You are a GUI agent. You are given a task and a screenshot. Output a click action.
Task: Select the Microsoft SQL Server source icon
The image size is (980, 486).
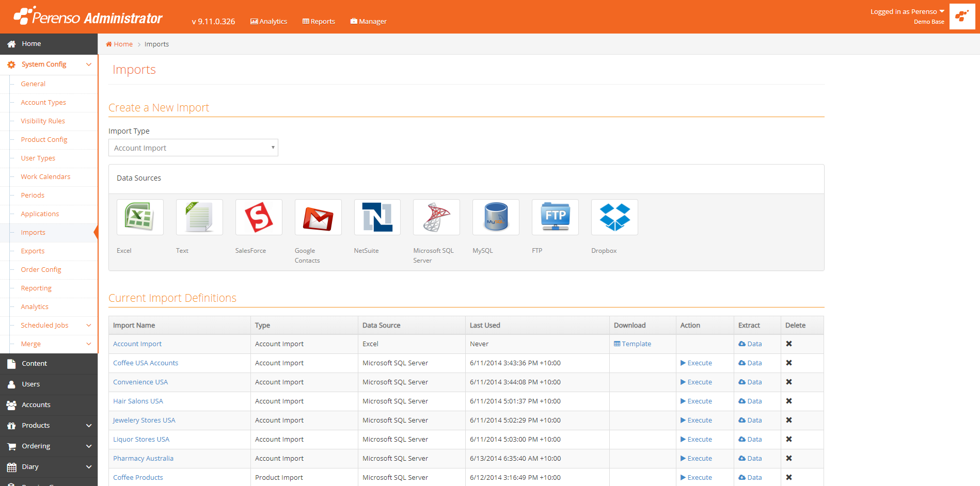(x=436, y=217)
